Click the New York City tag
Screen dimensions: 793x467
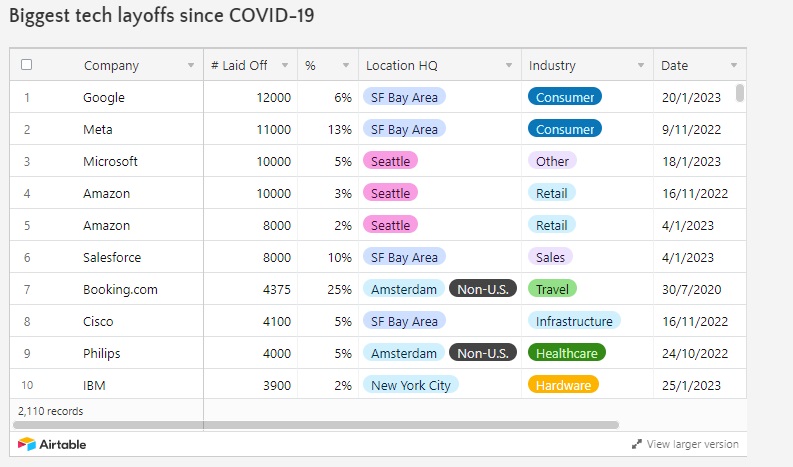tap(411, 385)
